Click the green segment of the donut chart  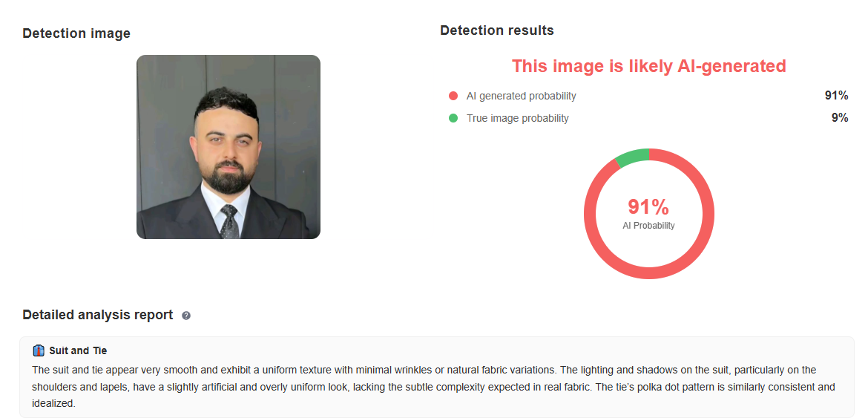click(x=632, y=156)
